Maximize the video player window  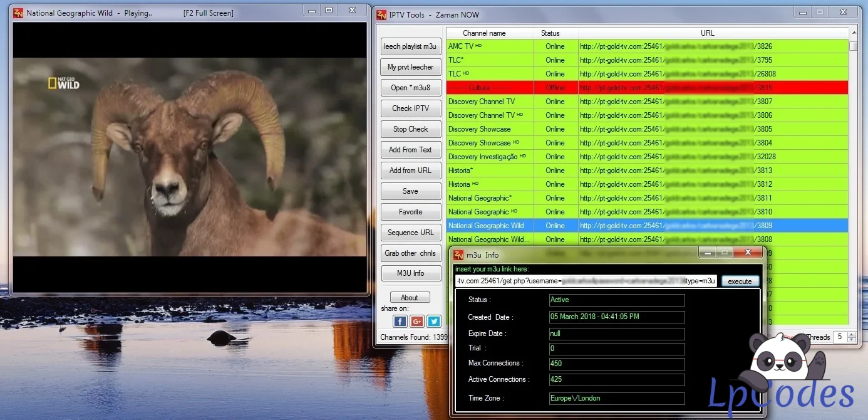pos(329,11)
